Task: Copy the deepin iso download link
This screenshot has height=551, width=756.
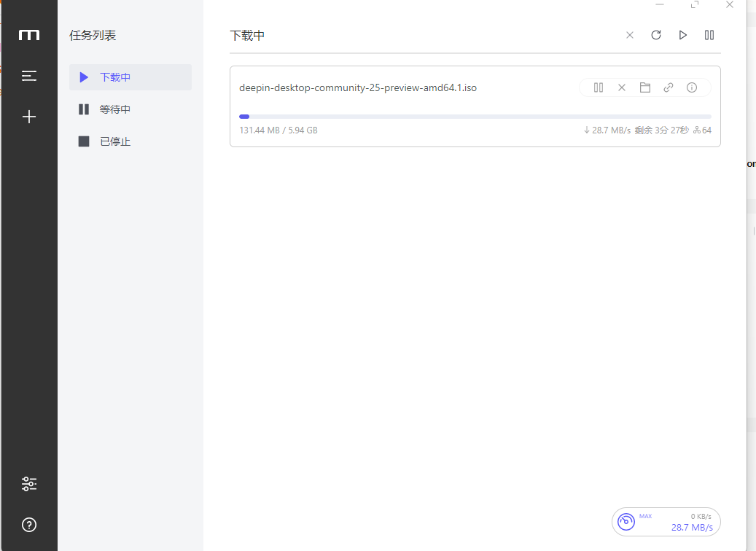Action: (x=669, y=87)
